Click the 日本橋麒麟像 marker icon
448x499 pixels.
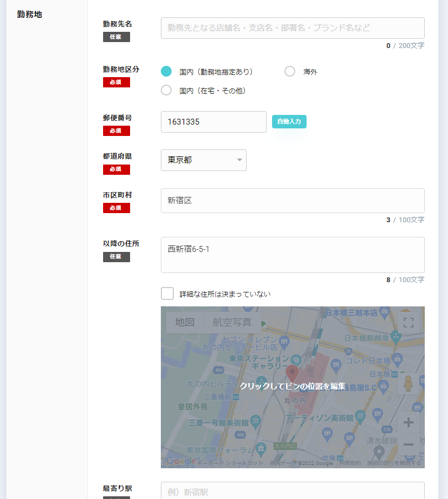(x=396, y=337)
